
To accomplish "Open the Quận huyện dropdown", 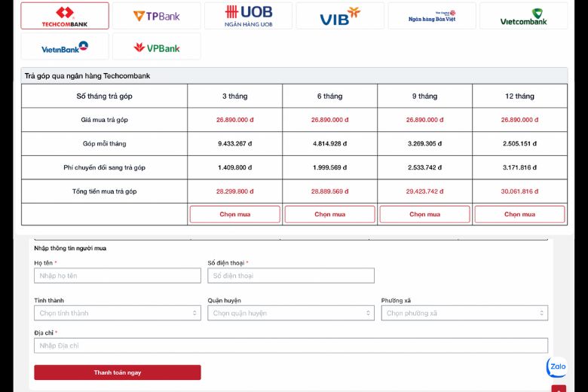I will point(291,313).
